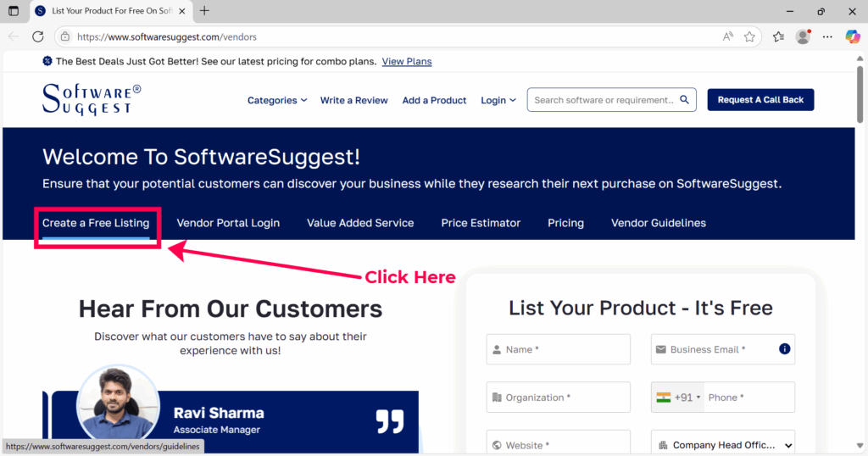Click the Website field
This screenshot has width=868, height=456.
click(558, 444)
